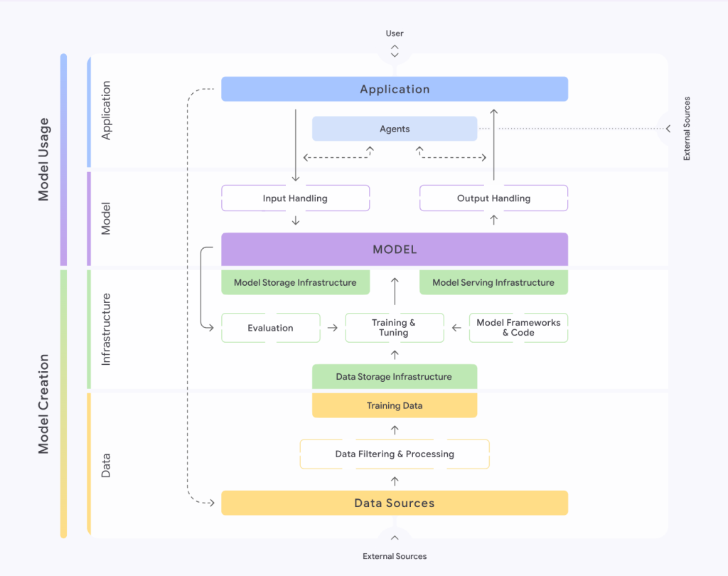This screenshot has height=576, width=728.
Task: Click the Model Serving Infrastructure block
Action: point(493,282)
